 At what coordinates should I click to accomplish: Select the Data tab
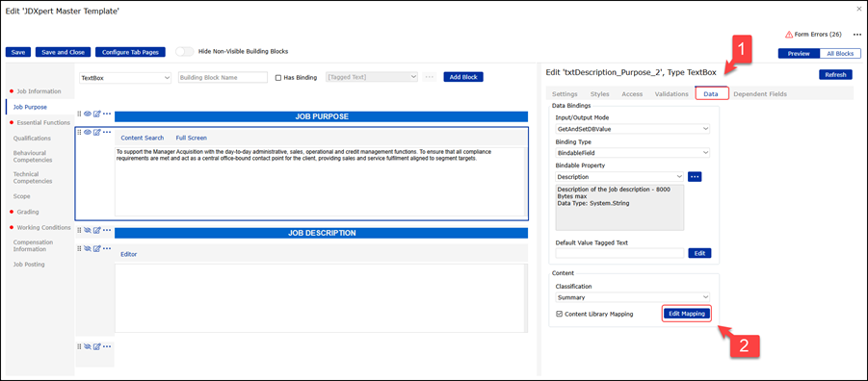711,94
